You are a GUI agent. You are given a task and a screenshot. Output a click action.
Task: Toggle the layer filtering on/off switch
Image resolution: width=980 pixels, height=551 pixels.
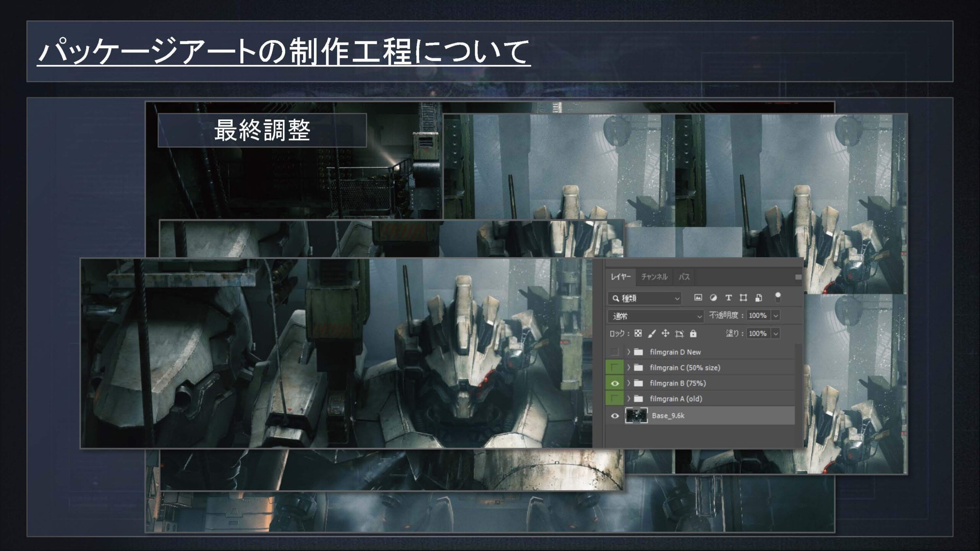pos(777,297)
